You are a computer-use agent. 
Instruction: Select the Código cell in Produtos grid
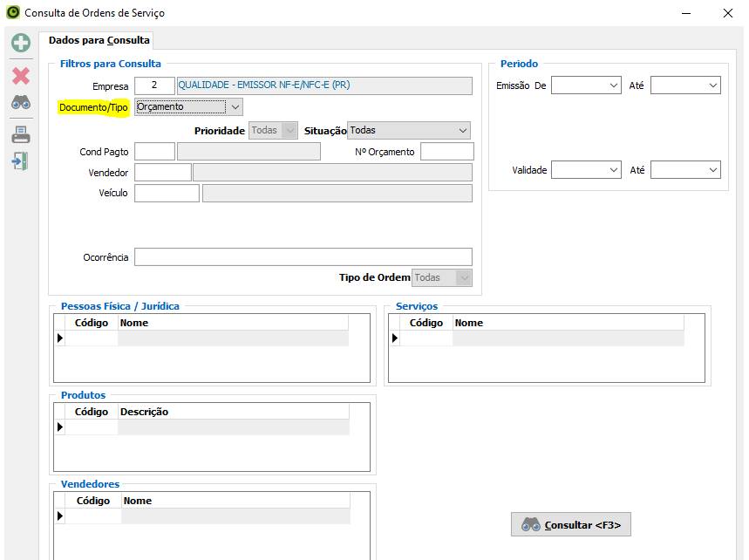(x=92, y=427)
